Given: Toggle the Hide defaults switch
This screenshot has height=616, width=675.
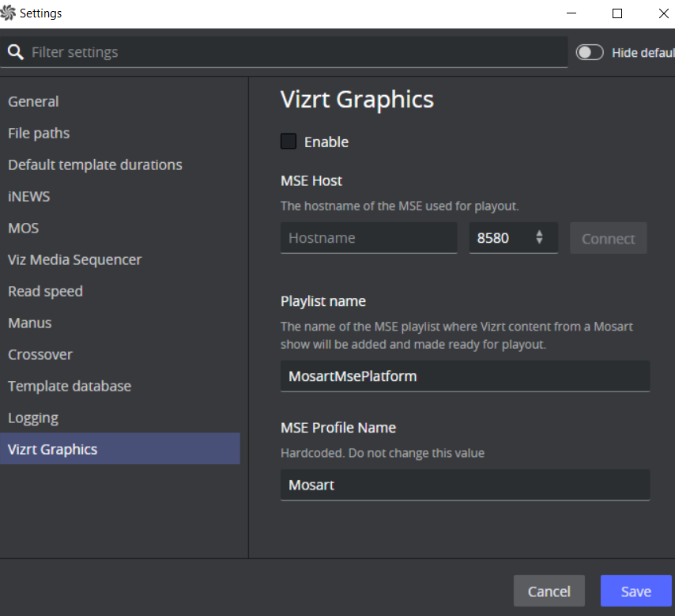Looking at the screenshot, I should tap(589, 52).
